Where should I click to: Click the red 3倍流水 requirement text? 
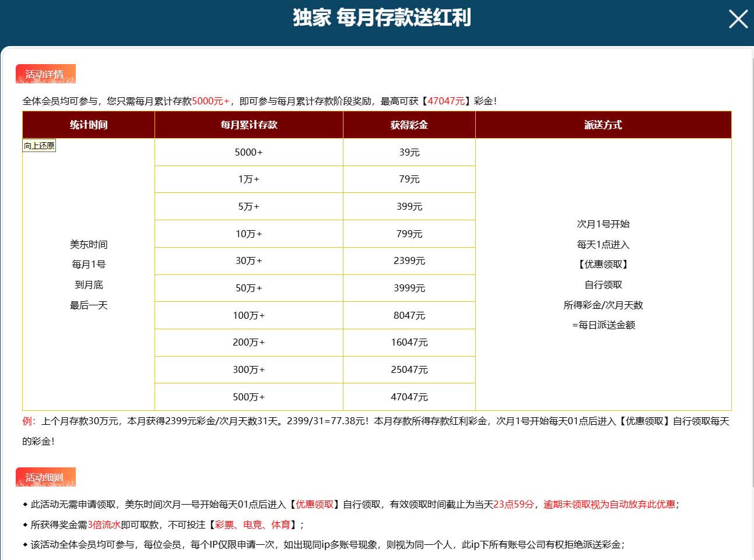tap(104, 525)
